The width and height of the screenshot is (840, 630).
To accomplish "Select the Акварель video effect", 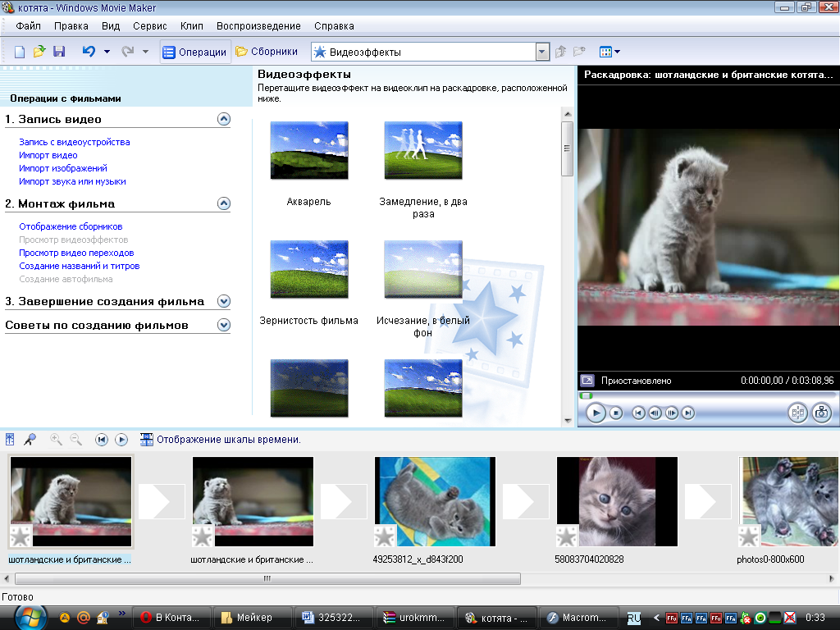I will coord(309,151).
